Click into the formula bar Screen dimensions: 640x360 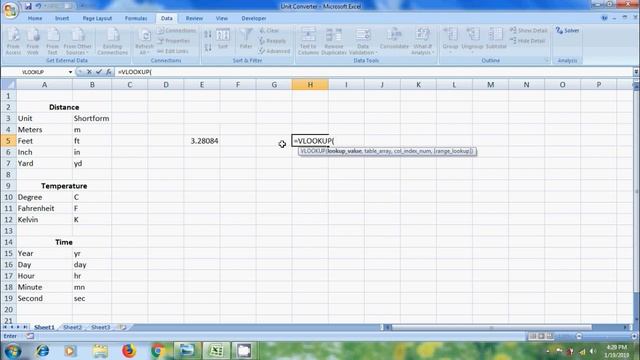tap(373, 72)
